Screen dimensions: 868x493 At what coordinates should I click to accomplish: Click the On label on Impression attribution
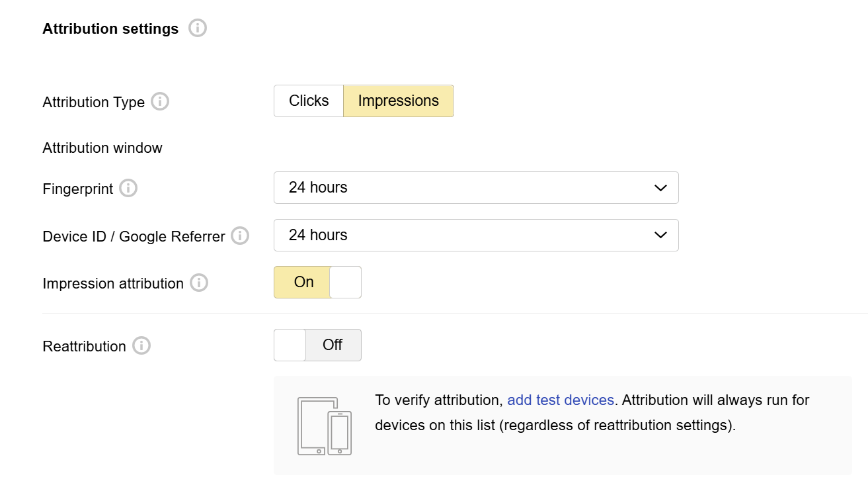point(304,283)
